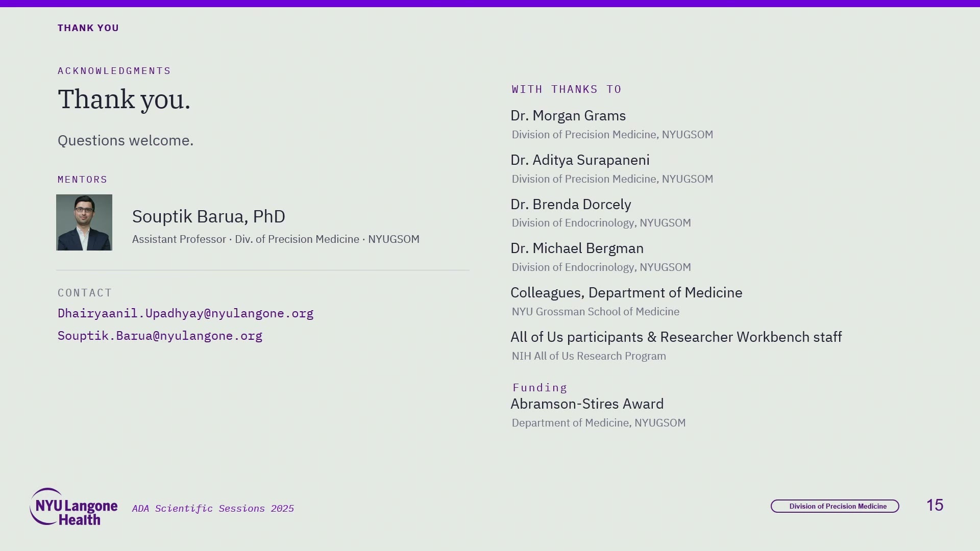Click the name 'Dr. Morgan Grams'
The image size is (980, 551).
pos(568,116)
